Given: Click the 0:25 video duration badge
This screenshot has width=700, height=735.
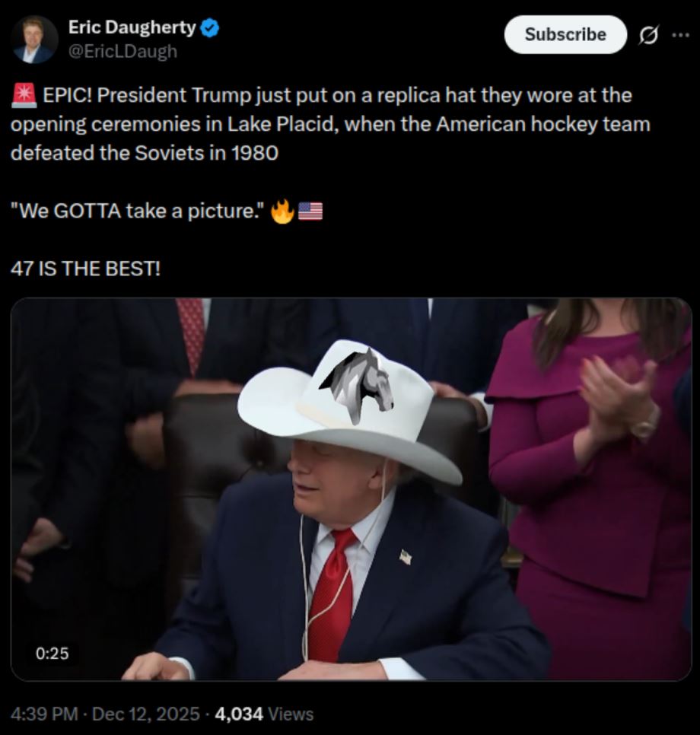Looking at the screenshot, I should [x=52, y=653].
